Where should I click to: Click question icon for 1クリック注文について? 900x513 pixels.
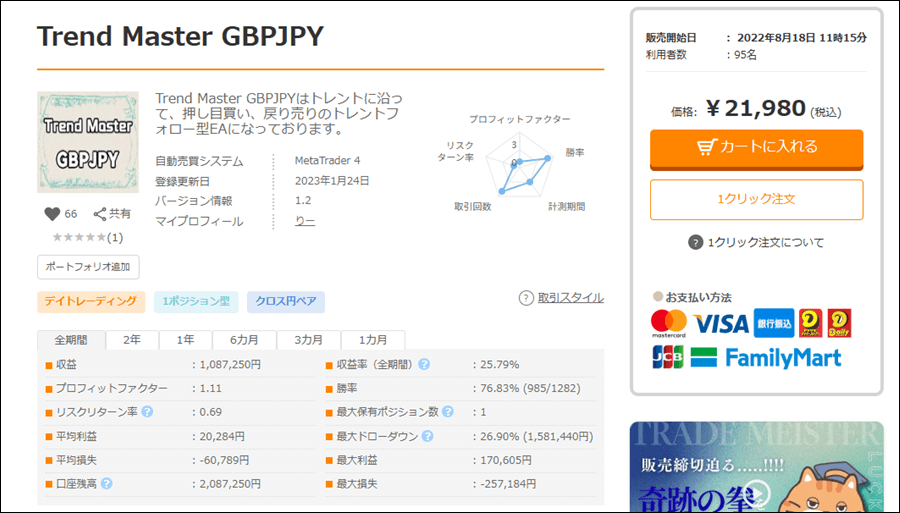click(695, 242)
